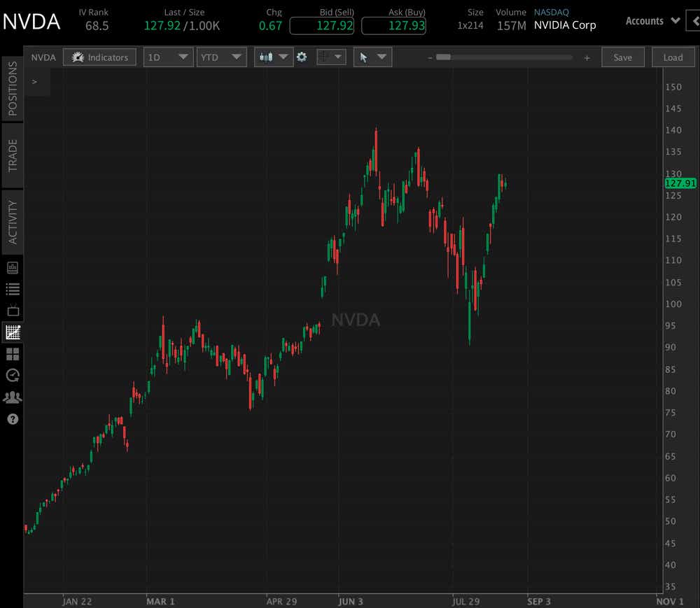Click the history clock icon in the sidebar
Screen dimensions: 700x608
[x=13, y=376]
